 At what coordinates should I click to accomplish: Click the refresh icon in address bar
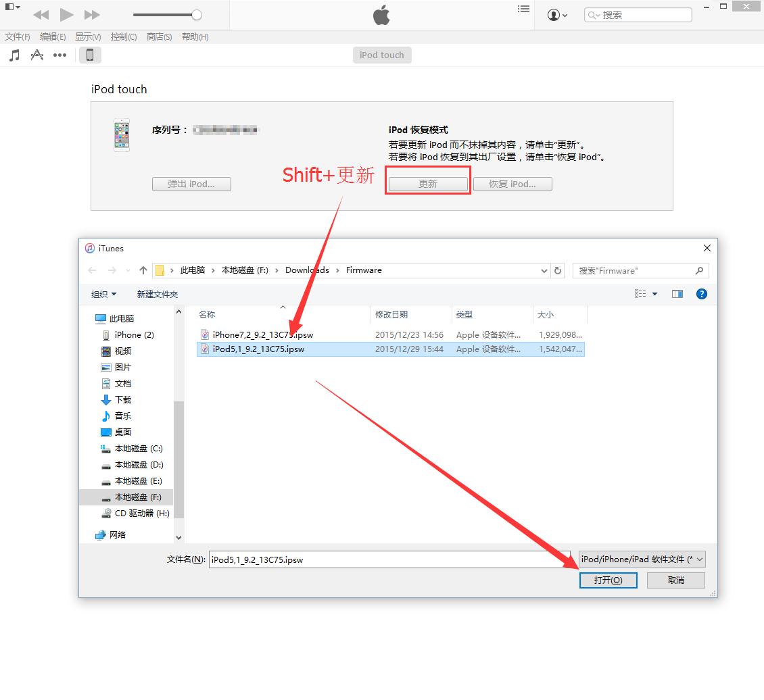click(x=558, y=271)
